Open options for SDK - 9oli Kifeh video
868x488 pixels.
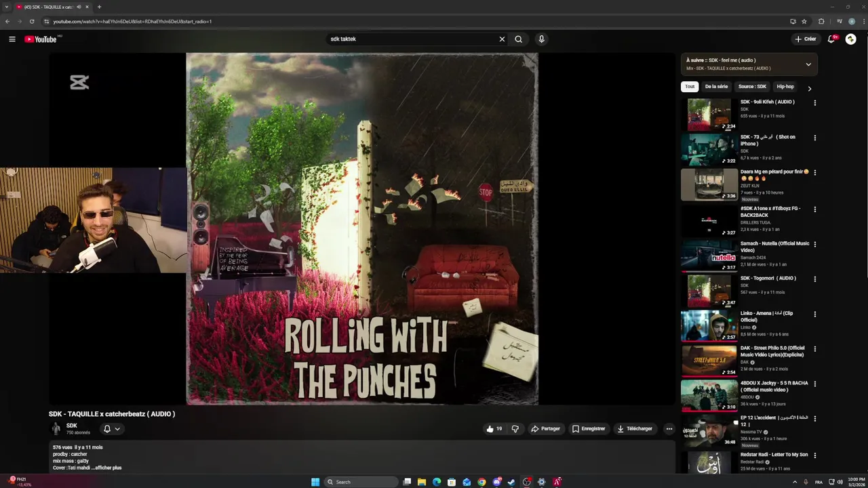point(815,103)
